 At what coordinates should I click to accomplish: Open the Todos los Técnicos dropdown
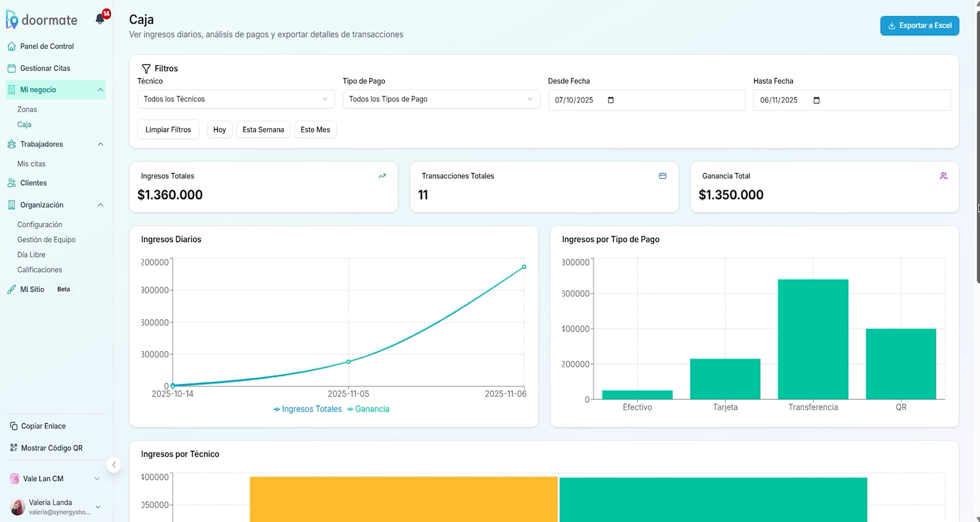click(x=235, y=99)
